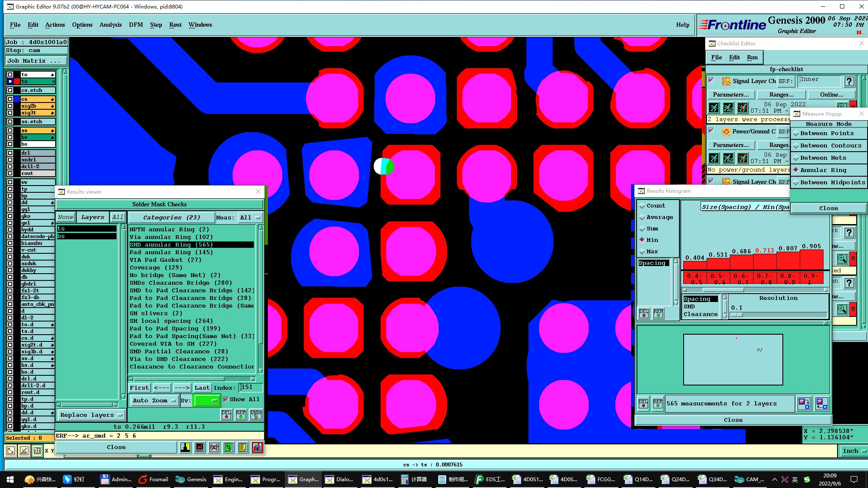Click the Last button in Results viewer
868x488 pixels.
coord(202,388)
